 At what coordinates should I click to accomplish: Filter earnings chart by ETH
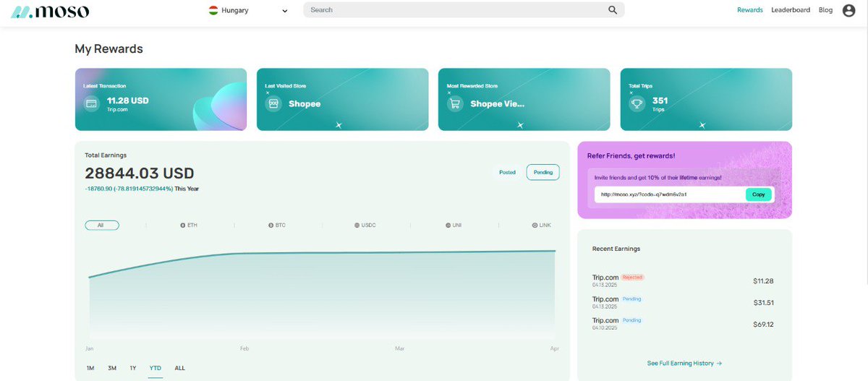pos(189,225)
